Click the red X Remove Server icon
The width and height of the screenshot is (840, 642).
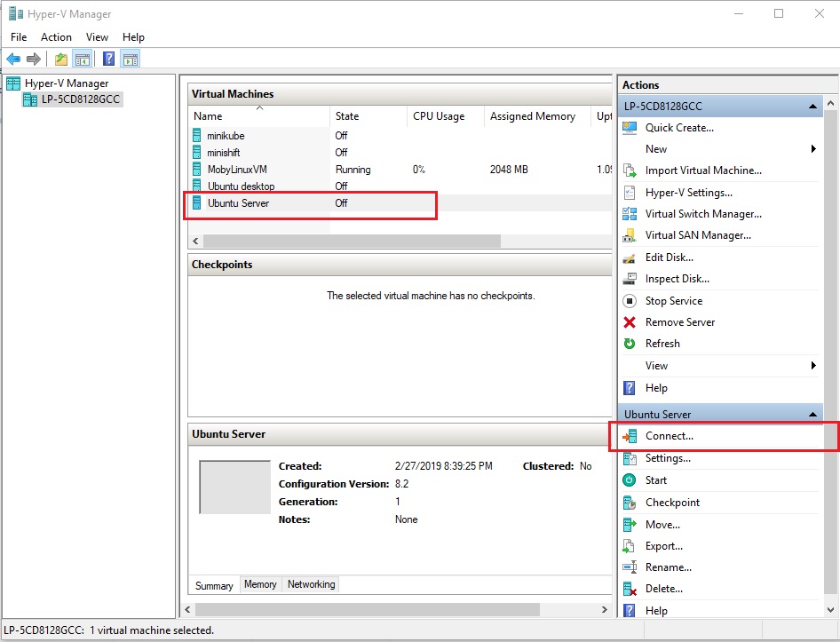(x=630, y=322)
